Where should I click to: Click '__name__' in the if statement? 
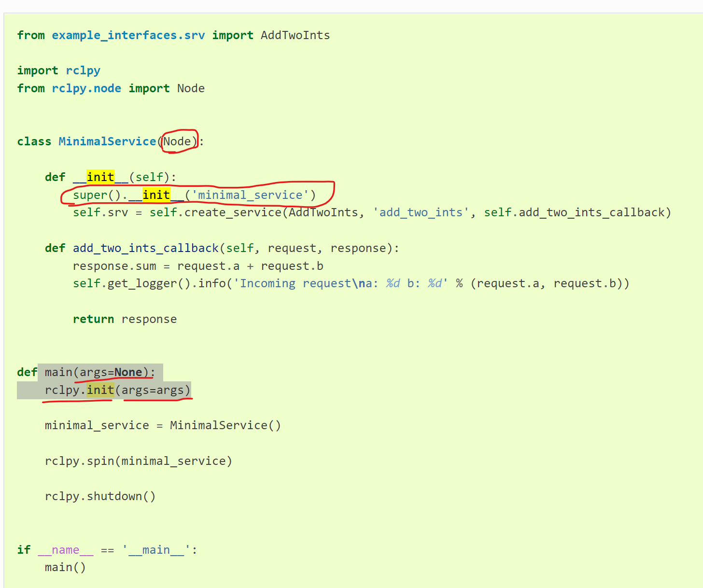66,550
